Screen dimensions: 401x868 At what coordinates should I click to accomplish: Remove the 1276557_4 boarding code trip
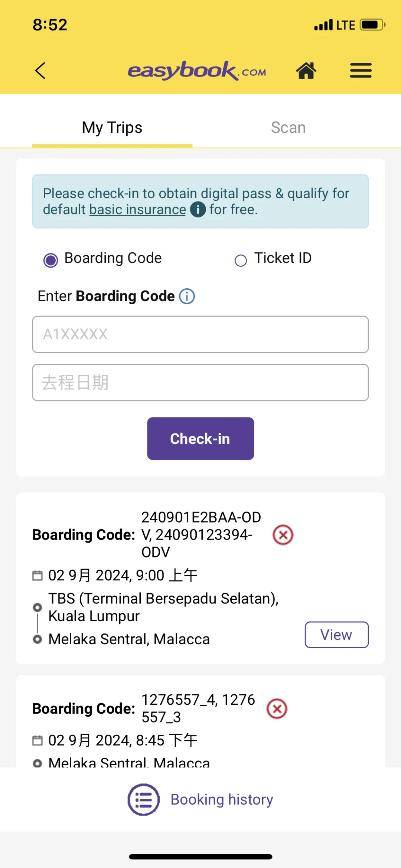tap(277, 709)
